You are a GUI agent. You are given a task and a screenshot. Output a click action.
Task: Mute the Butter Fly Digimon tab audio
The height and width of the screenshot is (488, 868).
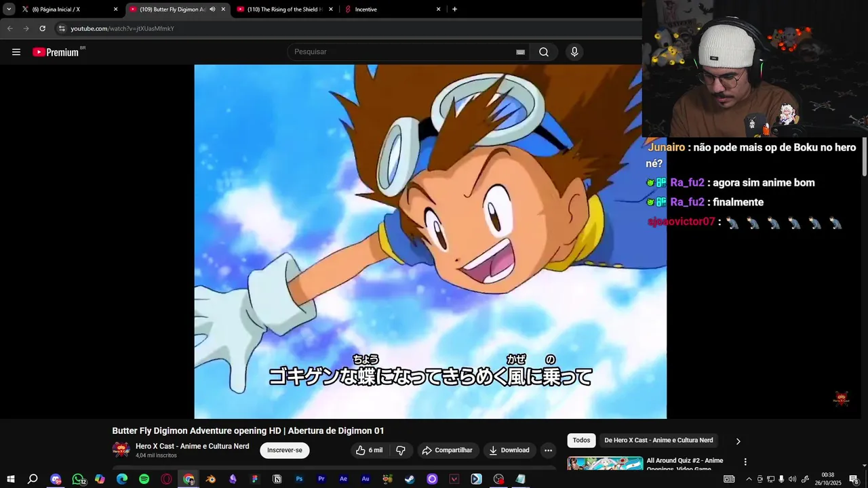(x=212, y=9)
